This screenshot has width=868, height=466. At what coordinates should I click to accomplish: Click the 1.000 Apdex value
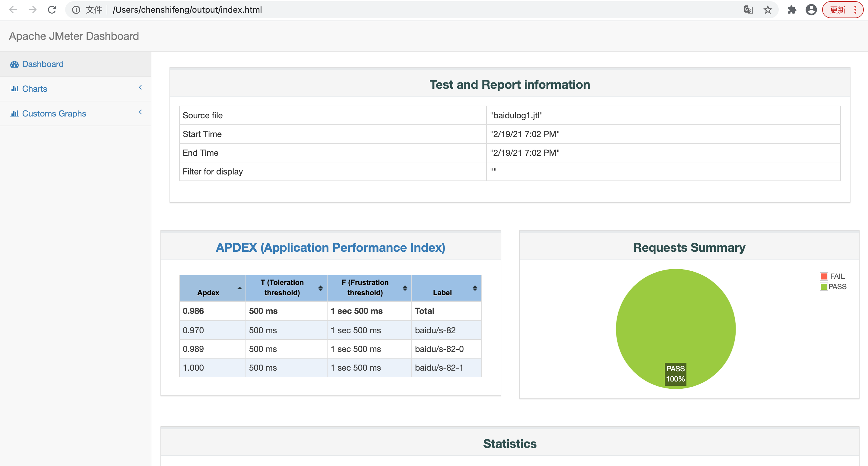tap(193, 368)
